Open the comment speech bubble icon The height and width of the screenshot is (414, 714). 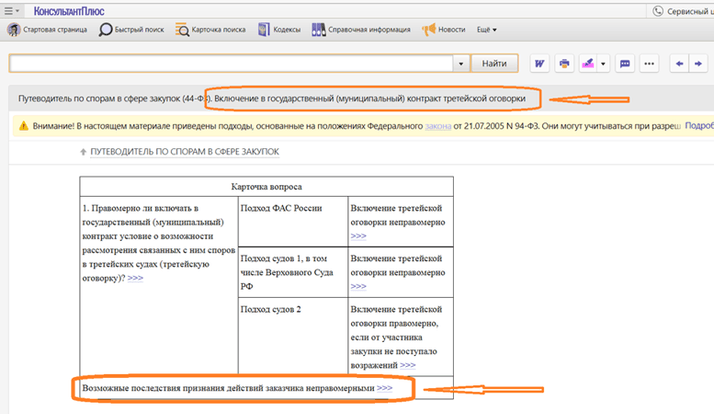[x=625, y=63]
